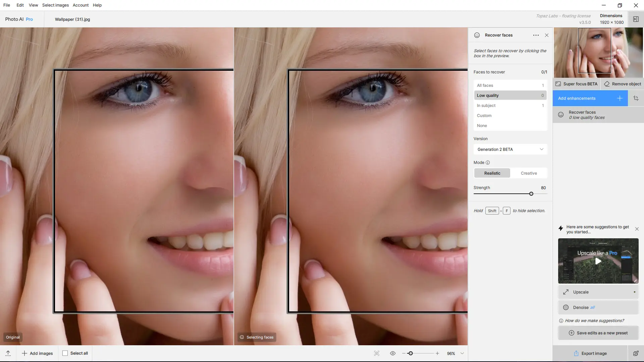
Task: Click the Strength slider handle
Action: (531, 194)
